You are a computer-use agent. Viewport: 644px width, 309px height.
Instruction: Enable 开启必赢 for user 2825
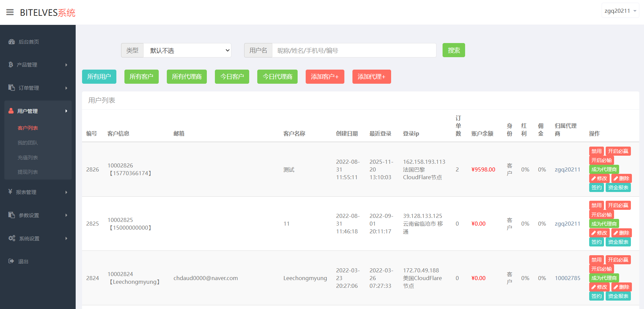618,205
